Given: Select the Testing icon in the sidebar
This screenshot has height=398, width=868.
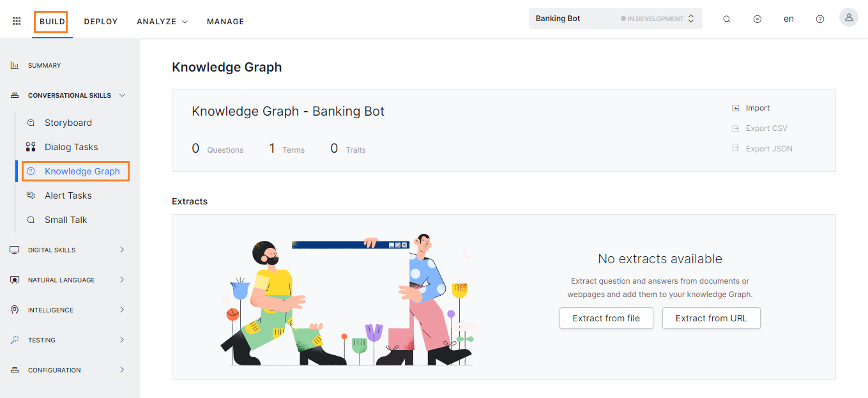Looking at the screenshot, I should [14, 339].
